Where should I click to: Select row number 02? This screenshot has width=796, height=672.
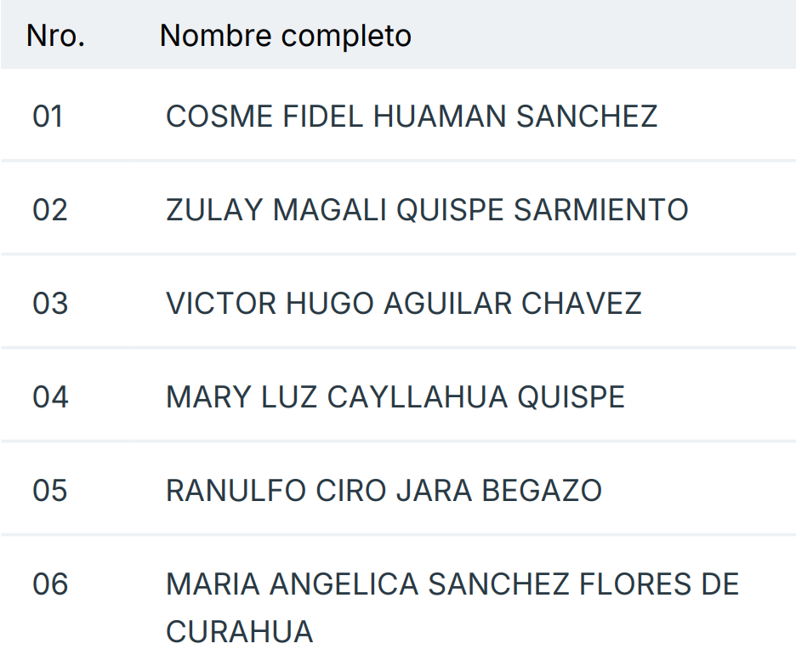point(50,210)
